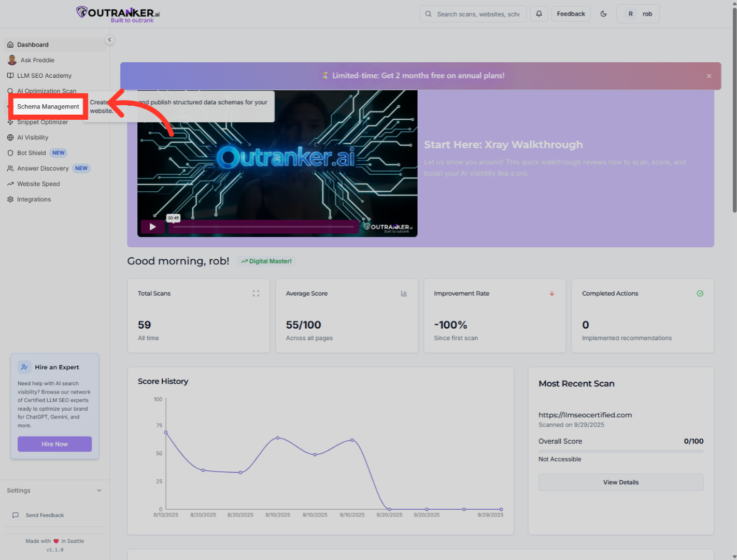Click the Integrations gear icon
Screen dimensions: 737x560
pyautogui.click(x=10, y=200)
